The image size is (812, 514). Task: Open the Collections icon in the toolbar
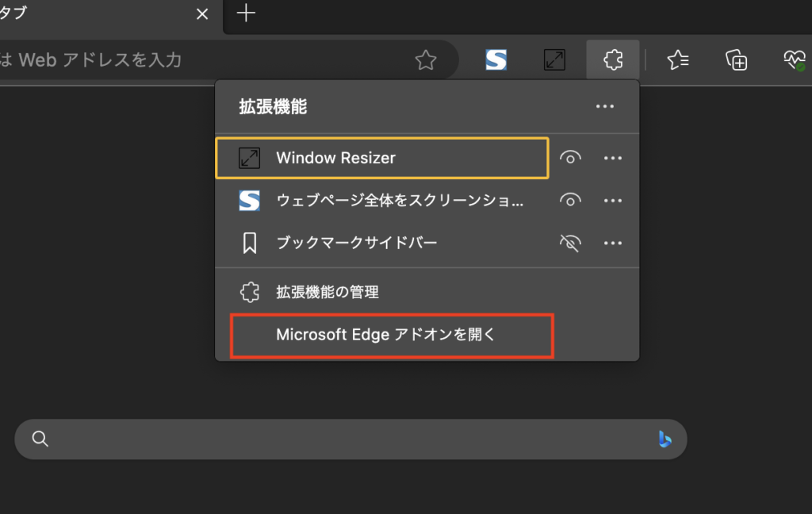point(737,60)
